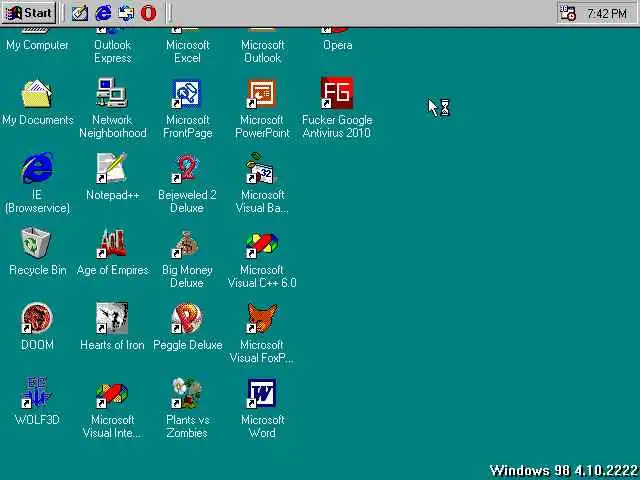Screen dimensions: 640x480
Task: Select the Microsoft Visual Basic shortcut
Action: 262,168
